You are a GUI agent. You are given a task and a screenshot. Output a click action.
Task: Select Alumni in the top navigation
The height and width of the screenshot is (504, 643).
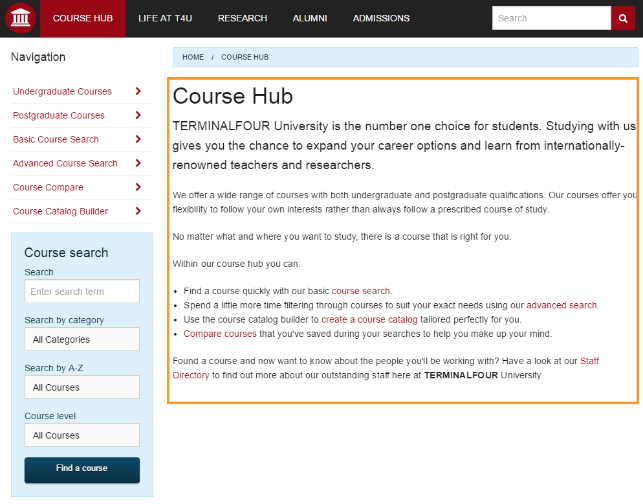point(310,18)
